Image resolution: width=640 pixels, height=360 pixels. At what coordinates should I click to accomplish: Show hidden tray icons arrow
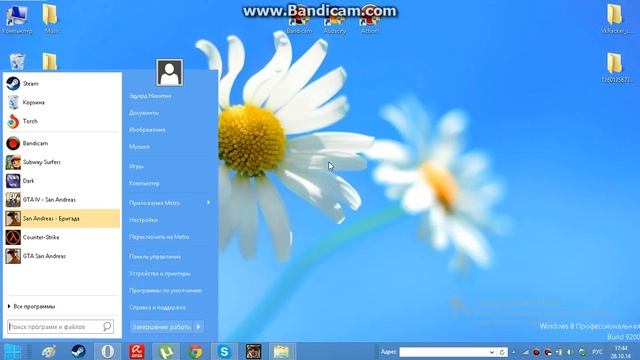(x=514, y=352)
